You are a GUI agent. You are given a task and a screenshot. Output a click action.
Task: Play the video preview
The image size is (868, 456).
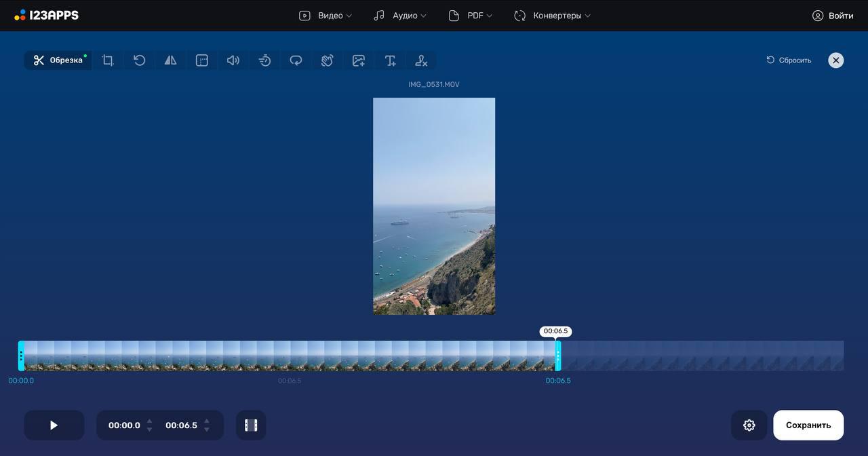click(54, 425)
